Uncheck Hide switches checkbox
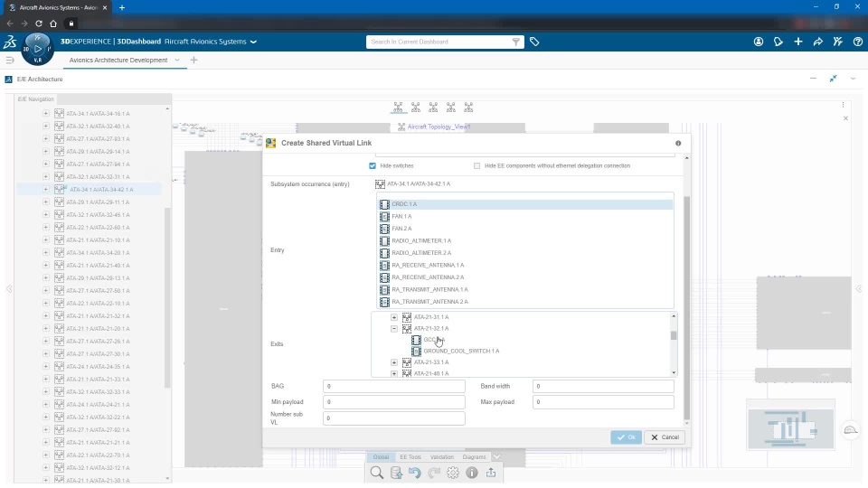Screen dimensions: 868x488 (373, 166)
